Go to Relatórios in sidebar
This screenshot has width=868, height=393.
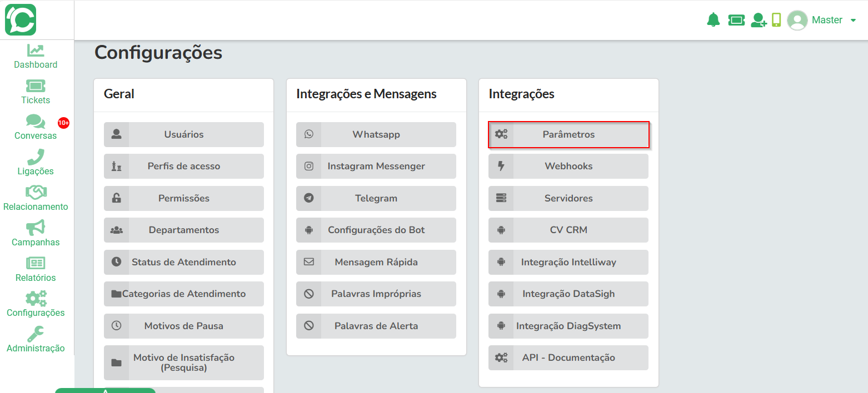tap(36, 270)
